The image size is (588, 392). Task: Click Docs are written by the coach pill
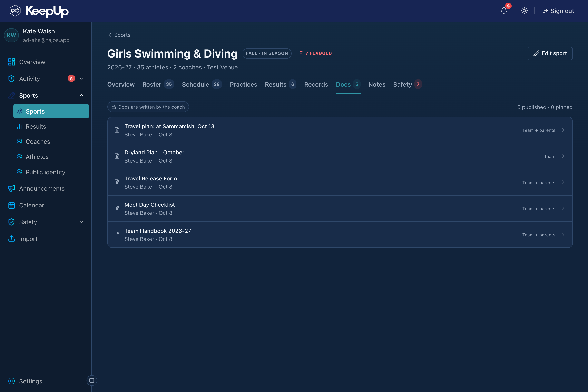click(x=148, y=107)
